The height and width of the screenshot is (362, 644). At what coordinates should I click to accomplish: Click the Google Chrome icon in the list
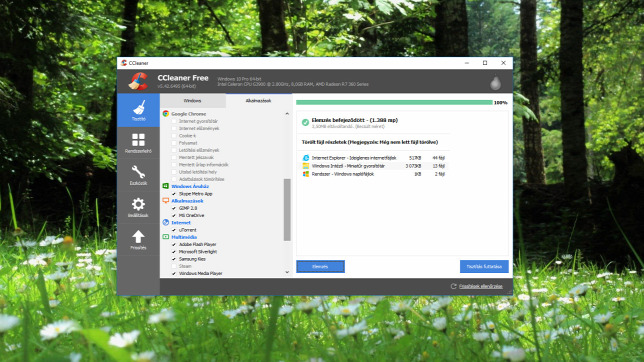pyautogui.click(x=166, y=114)
